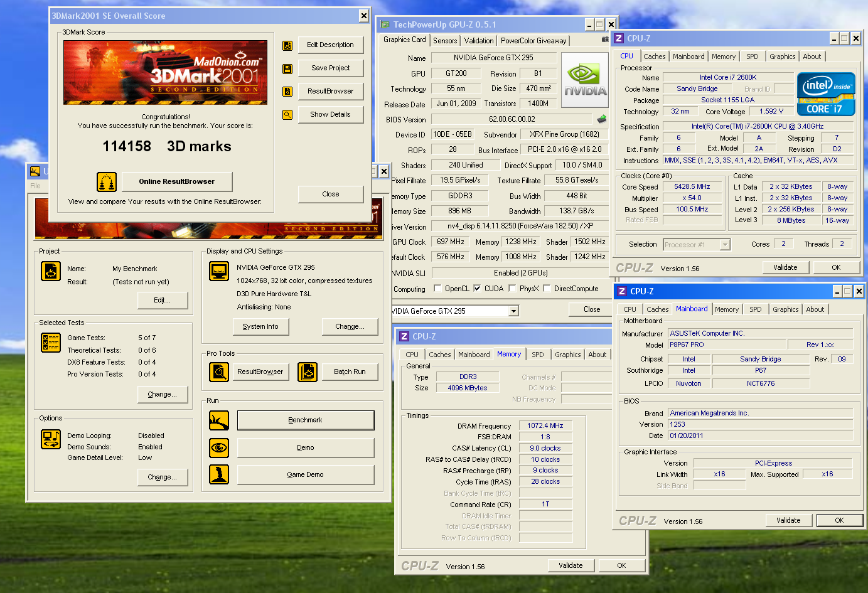
Task: Click the Close button in GPU-Z
Action: tap(592, 310)
